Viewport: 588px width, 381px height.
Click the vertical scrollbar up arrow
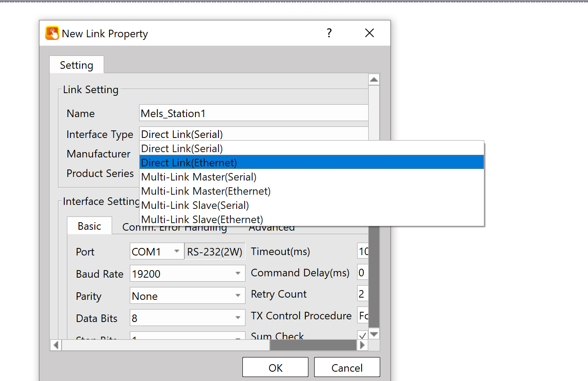pyautogui.click(x=374, y=80)
